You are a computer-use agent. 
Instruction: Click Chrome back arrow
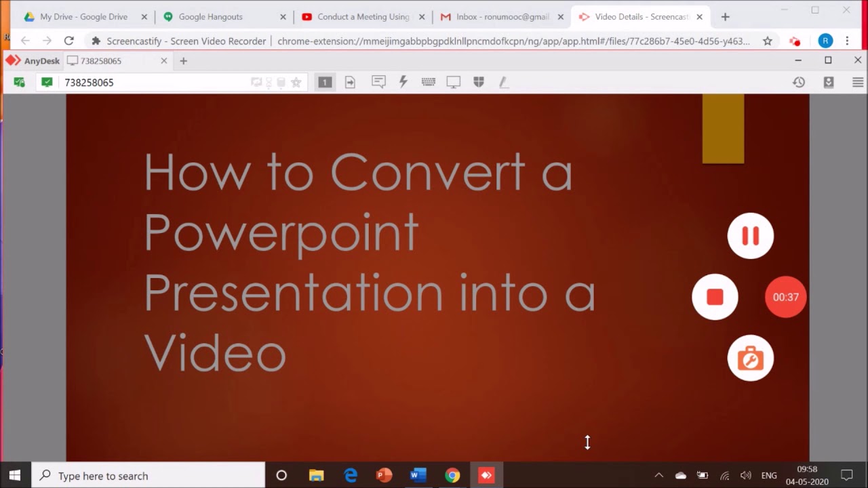25,41
